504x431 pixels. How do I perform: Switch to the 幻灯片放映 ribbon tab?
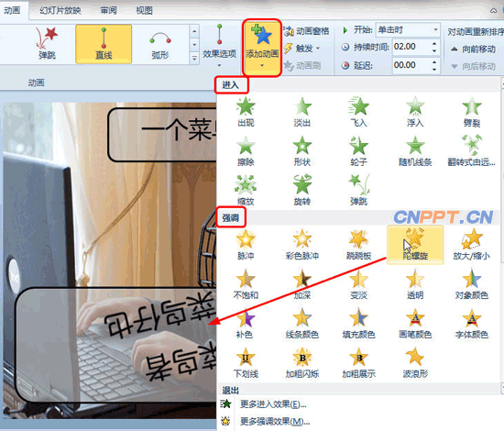pyautogui.click(x=60, y=11)
